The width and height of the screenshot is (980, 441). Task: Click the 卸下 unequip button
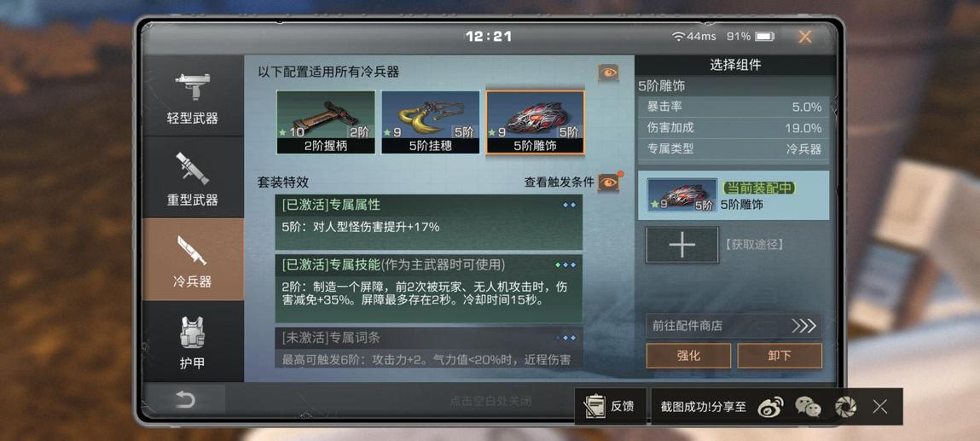click(780, 356)
